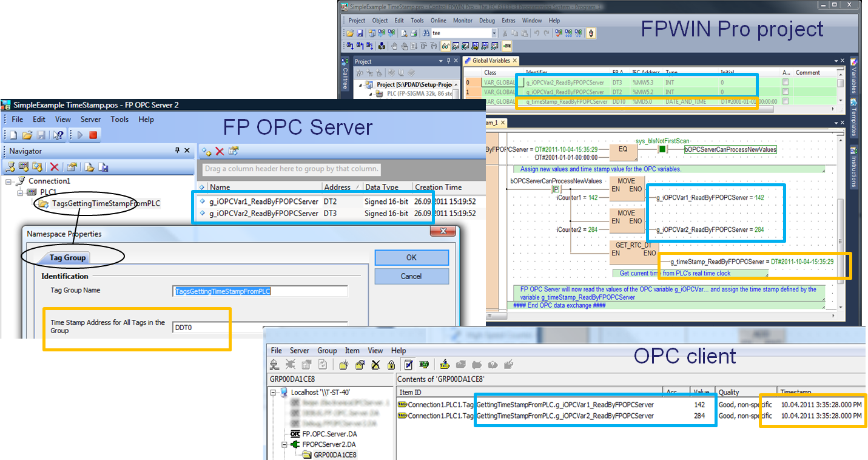
Task: Start the OPC server with the play icon
Action: 80,135
